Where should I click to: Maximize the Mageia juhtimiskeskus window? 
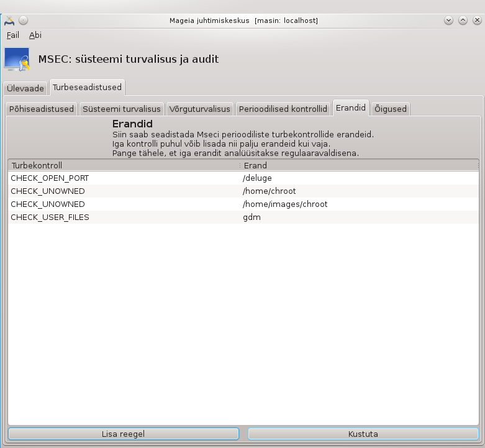463,21
